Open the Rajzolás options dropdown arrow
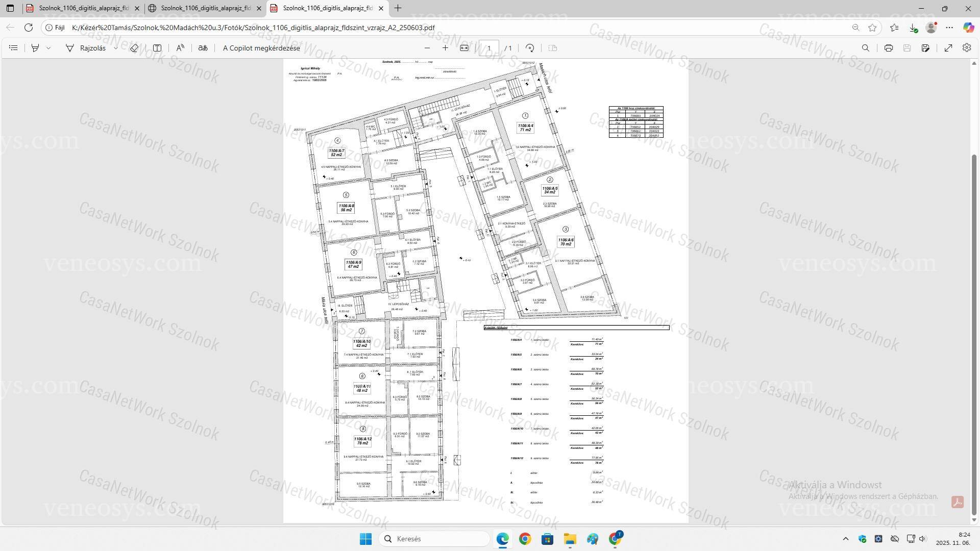 click(116, 48)
